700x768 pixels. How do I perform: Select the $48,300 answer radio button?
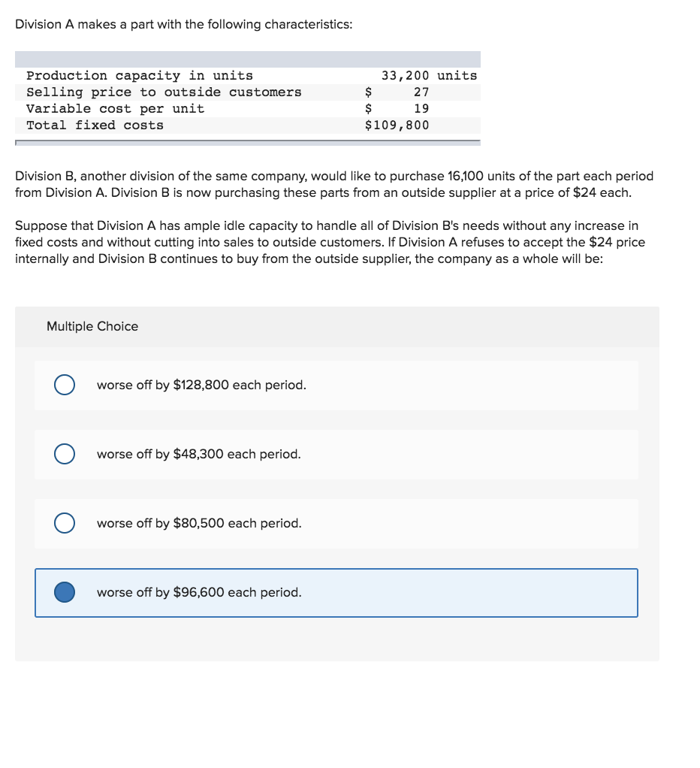click(64, 453)
